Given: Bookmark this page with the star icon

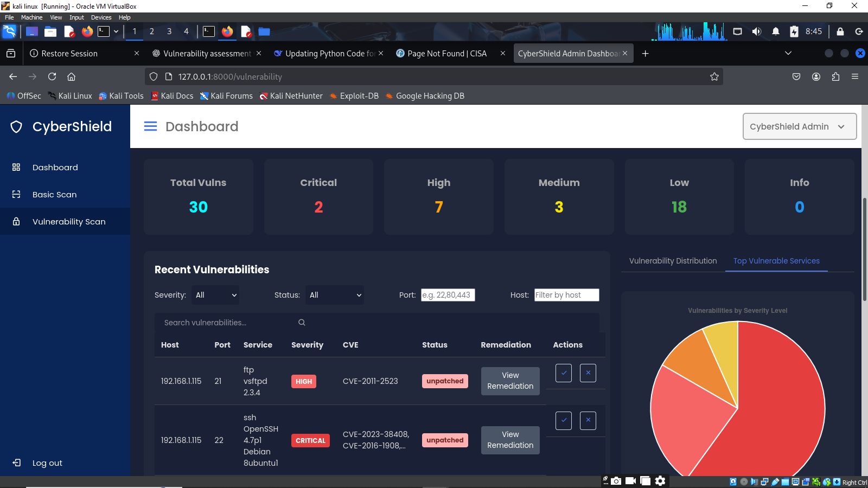Looking at the screenshot, I should [x=714, y=76].
